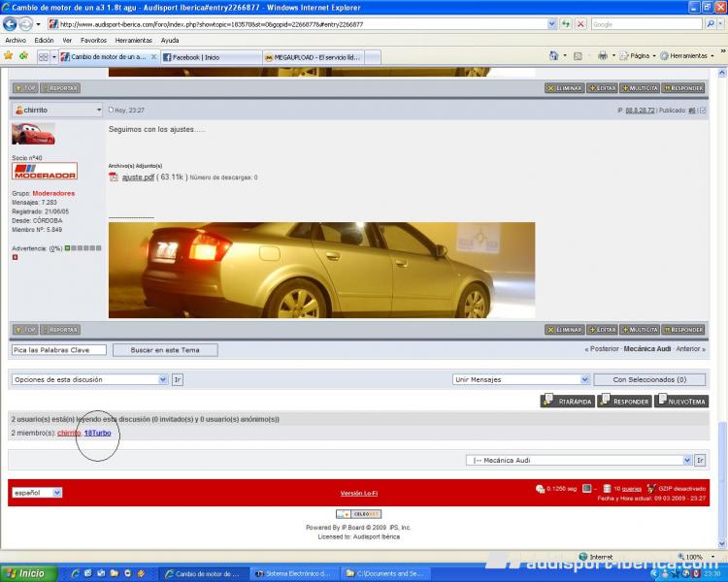Open Favorites Center via the yellow star icon
This screenshot has width=728, height=582.
pos(9,56)
